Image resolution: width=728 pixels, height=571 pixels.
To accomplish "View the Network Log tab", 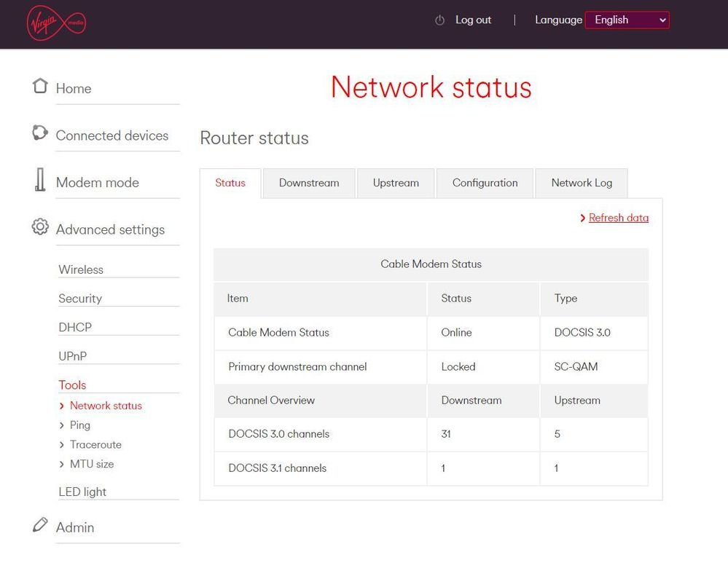I will click(582, 183).
